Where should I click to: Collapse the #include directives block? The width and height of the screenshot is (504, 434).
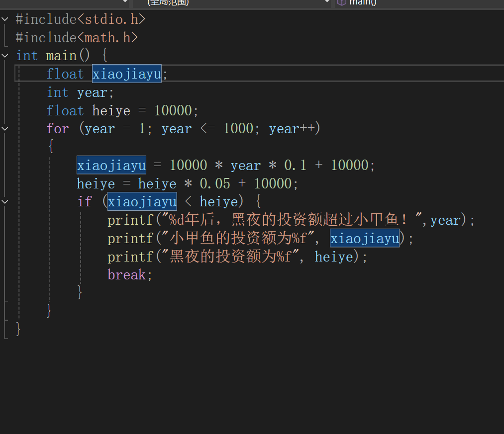[x=5, y=19]
